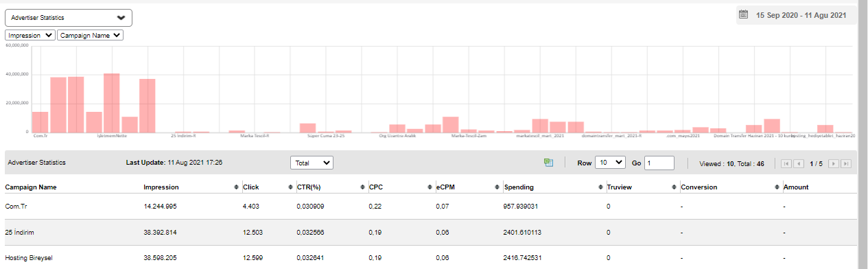Sort table by Truview column arrows
This screenshot has width=868, height=269.
674,187
